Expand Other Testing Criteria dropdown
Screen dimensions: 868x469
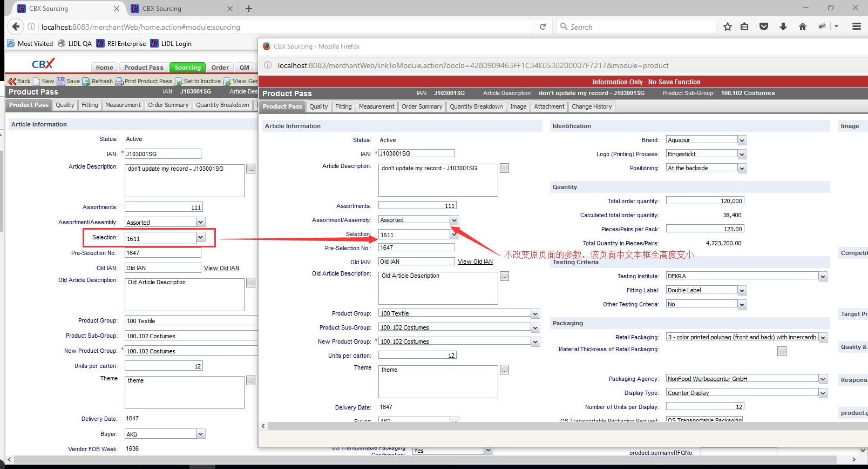(742, 304)
